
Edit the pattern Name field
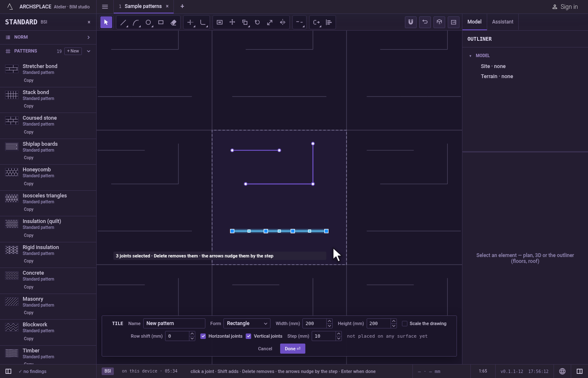(174, 323)
